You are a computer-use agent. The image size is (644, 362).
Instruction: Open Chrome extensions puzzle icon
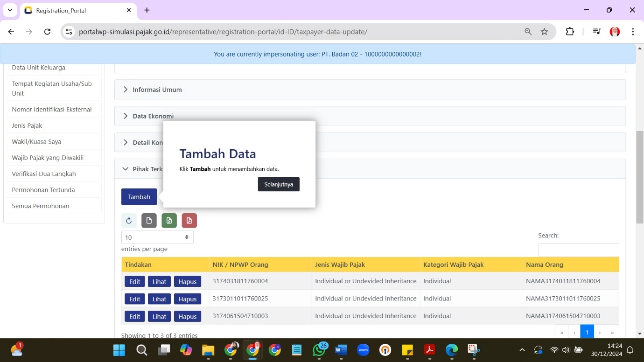pos(570,32)
